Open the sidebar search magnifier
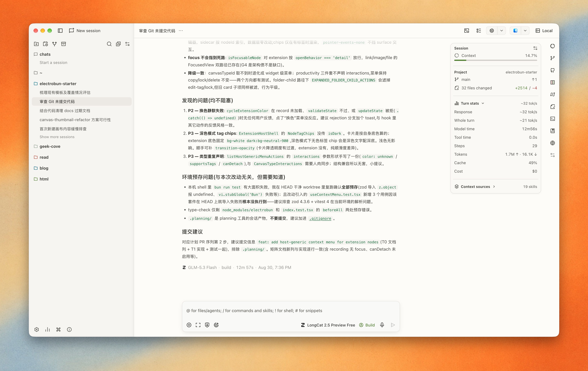This screenshot has height=371, width=588. coord(109,44)
